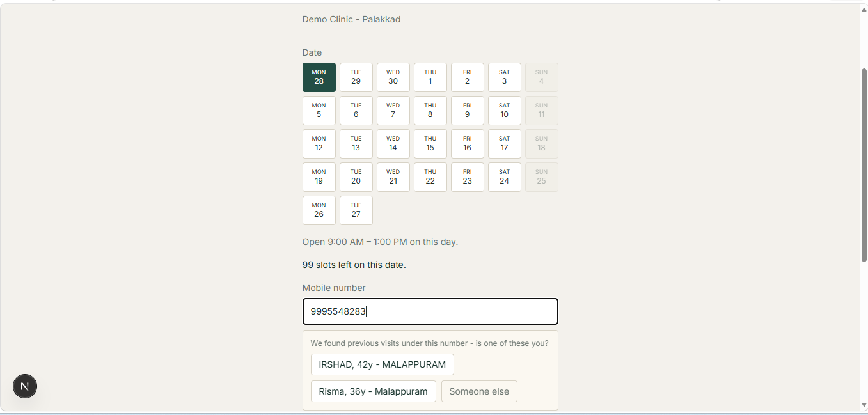Image resolution: width=868 pixels, height=415 pixels.
Task: Select date Thursday 1
Action: coord(430,77)
